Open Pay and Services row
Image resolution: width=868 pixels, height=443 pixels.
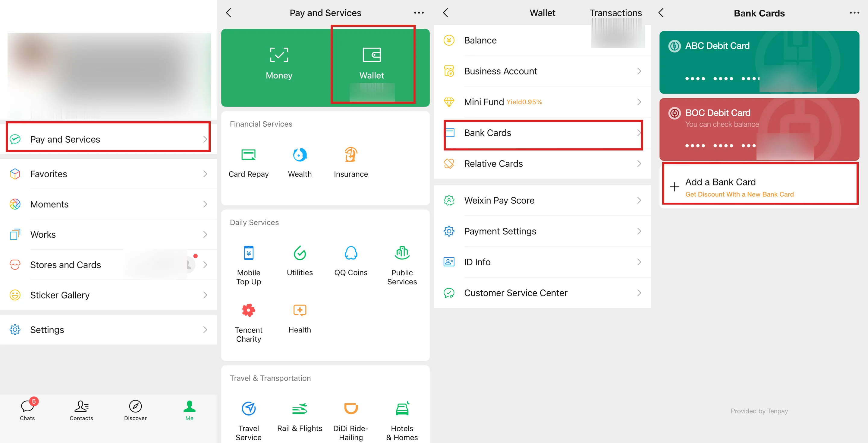(x=108, y=139)
